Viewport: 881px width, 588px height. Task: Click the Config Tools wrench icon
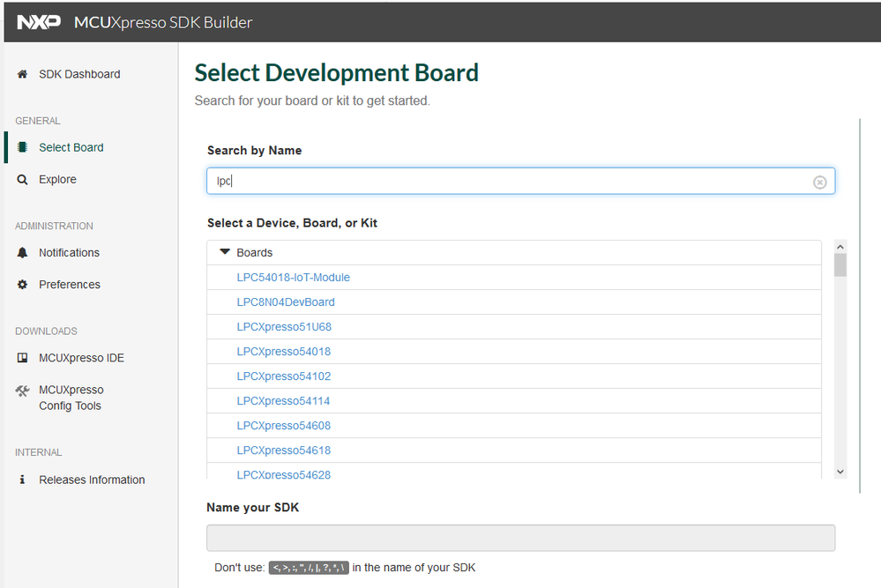click(22, 391)
